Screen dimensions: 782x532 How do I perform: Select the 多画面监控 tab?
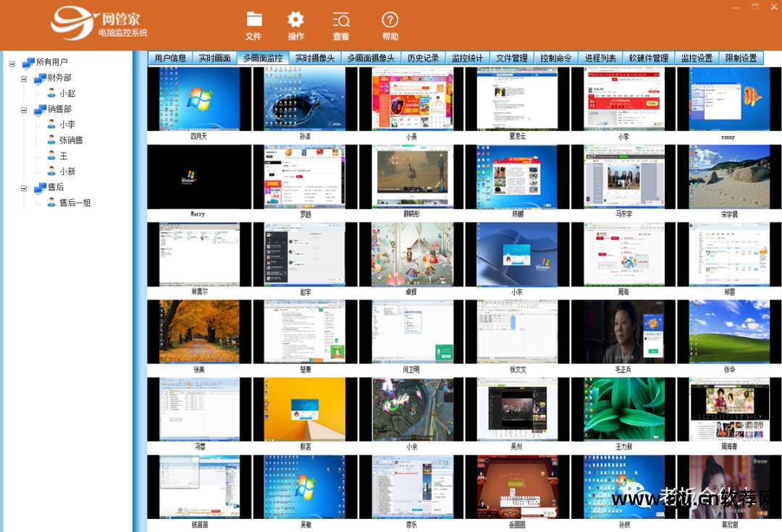coord(264,58)
